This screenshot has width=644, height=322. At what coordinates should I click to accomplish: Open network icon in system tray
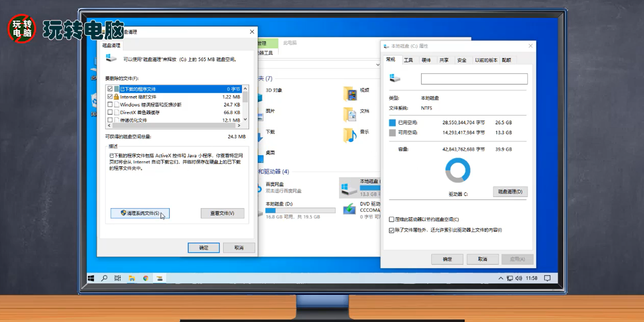click(x=510, y=278)
